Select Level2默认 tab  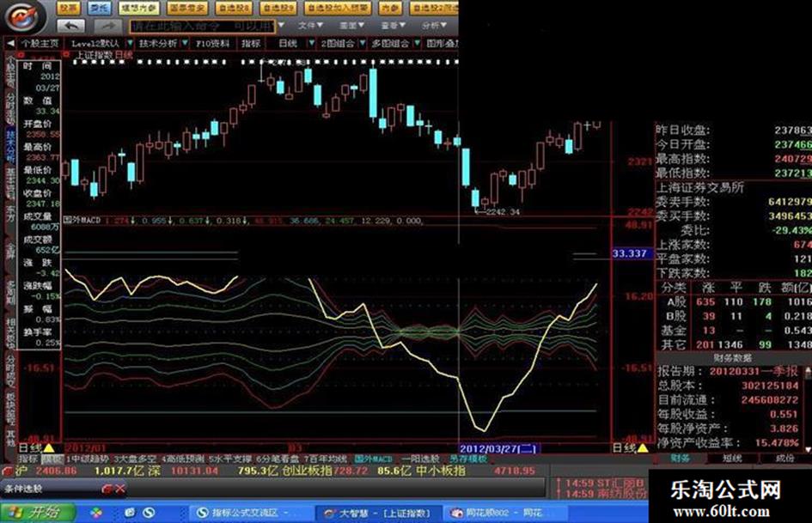pos(95,44)
